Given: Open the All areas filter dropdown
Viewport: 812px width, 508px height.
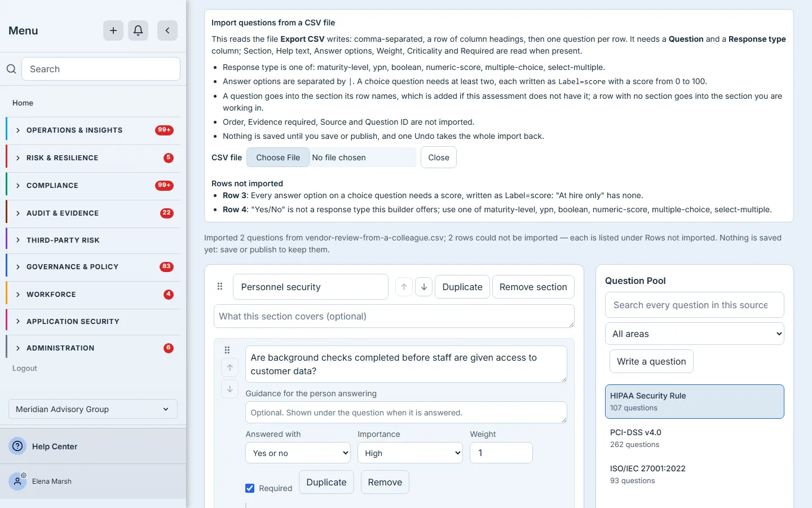Looking at the screenshot, I should (x=695, y=334).
